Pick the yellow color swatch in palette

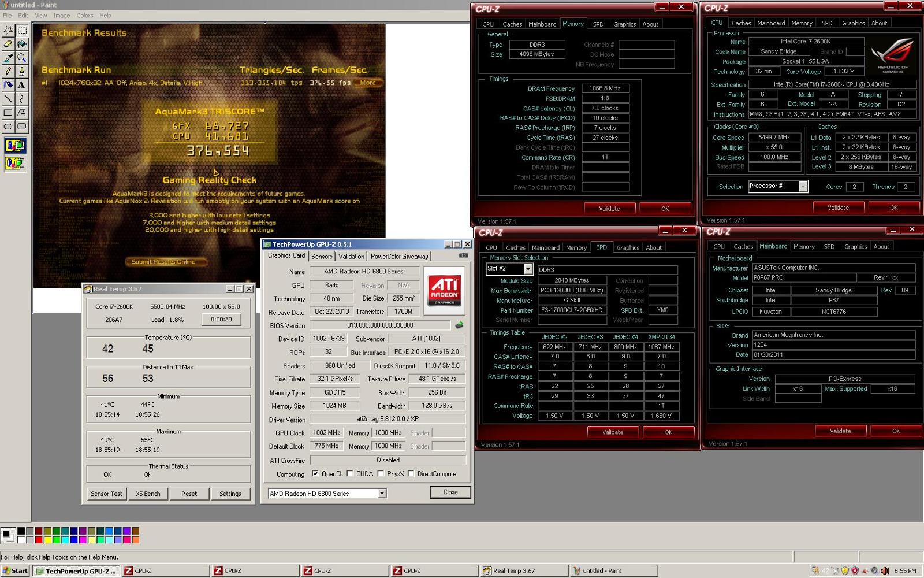click(x=47, y=540)
